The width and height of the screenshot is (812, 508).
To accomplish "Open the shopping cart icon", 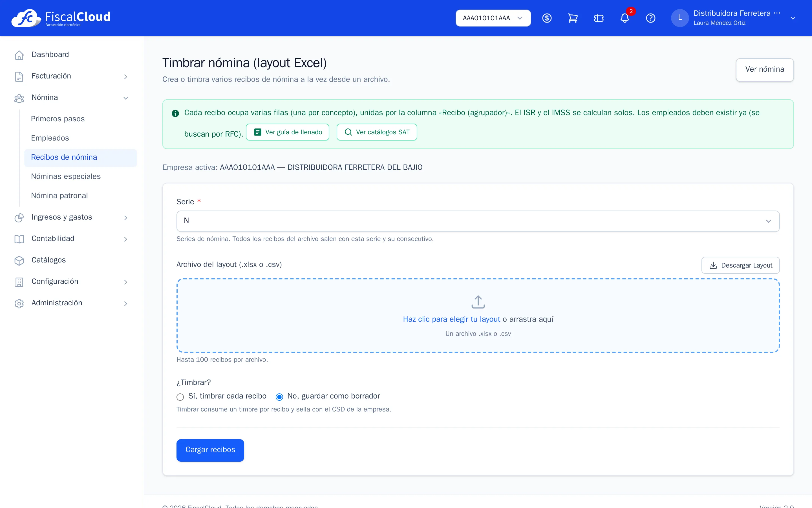I will point(572,18).
